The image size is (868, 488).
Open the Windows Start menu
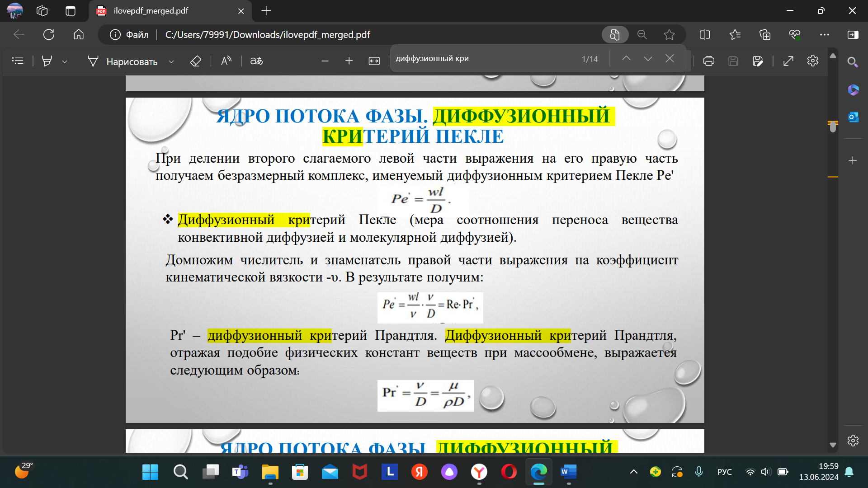coord(150,472)
